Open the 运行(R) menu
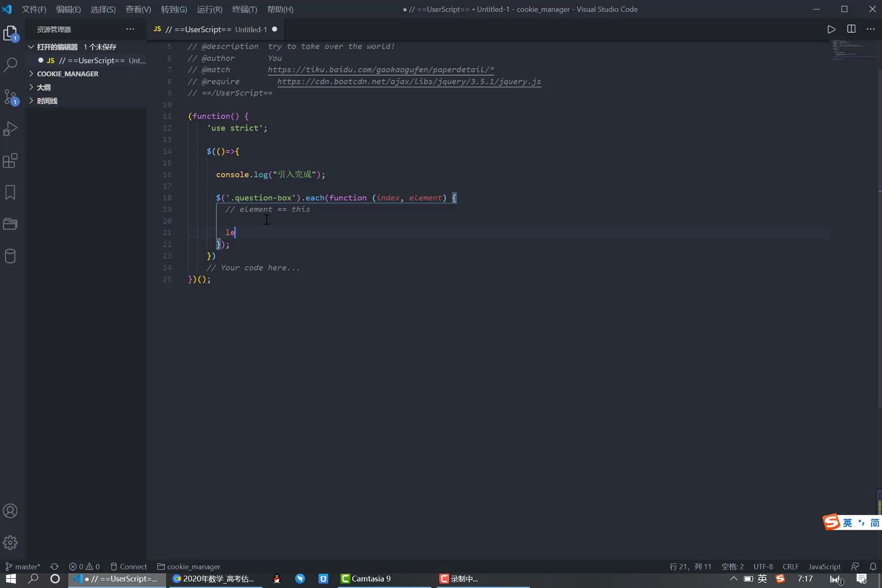This screenshot has width=882, height=588. [210, 9]
